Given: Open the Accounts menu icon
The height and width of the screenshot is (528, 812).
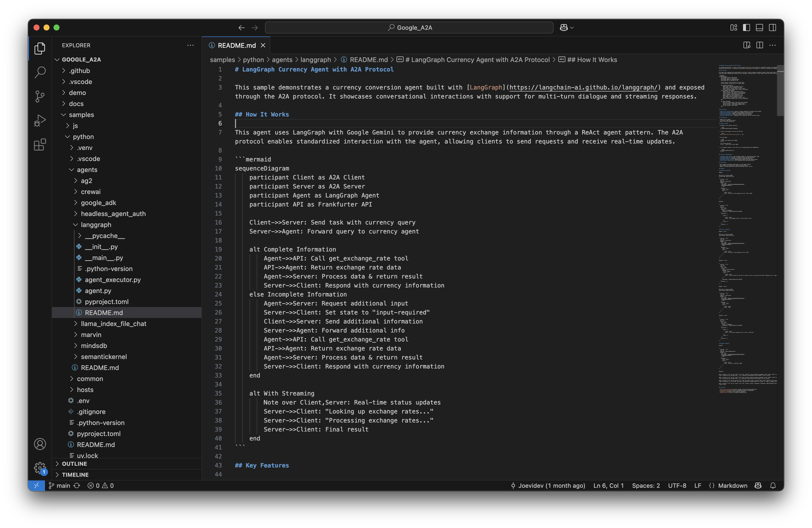Looking at the screenshot, I should [x=40, y=444].
